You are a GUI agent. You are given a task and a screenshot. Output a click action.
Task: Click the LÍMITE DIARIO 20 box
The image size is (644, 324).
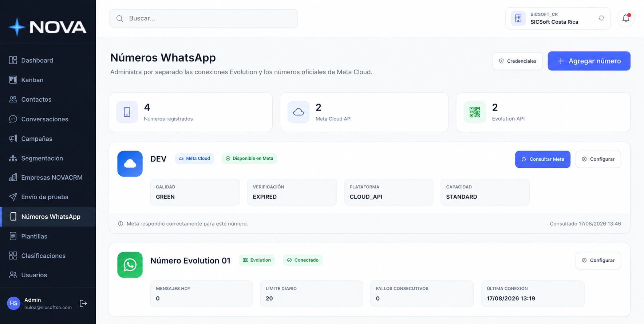(x=312, y=294)
